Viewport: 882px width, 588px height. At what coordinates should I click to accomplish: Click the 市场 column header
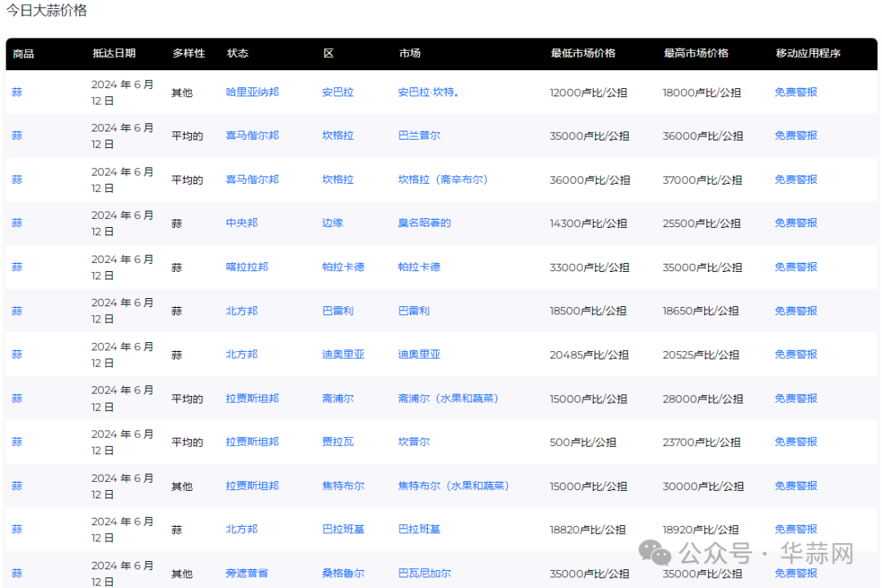pyautogui.click(x=409, y=53)
